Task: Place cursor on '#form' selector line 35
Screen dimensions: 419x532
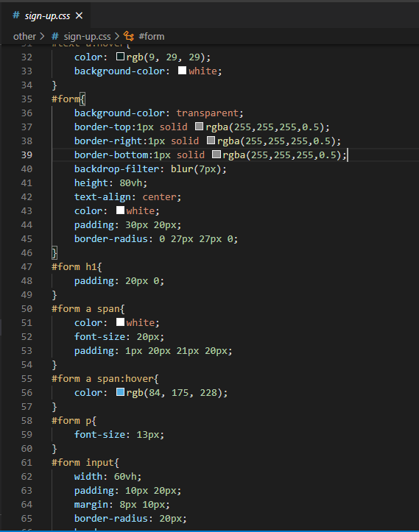Action: pyautogui.click(x=66, y=99)
